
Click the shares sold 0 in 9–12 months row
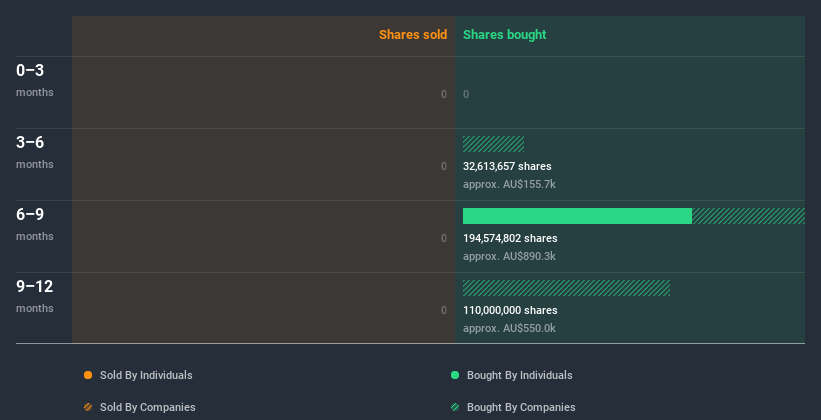(x=444, y=311)
